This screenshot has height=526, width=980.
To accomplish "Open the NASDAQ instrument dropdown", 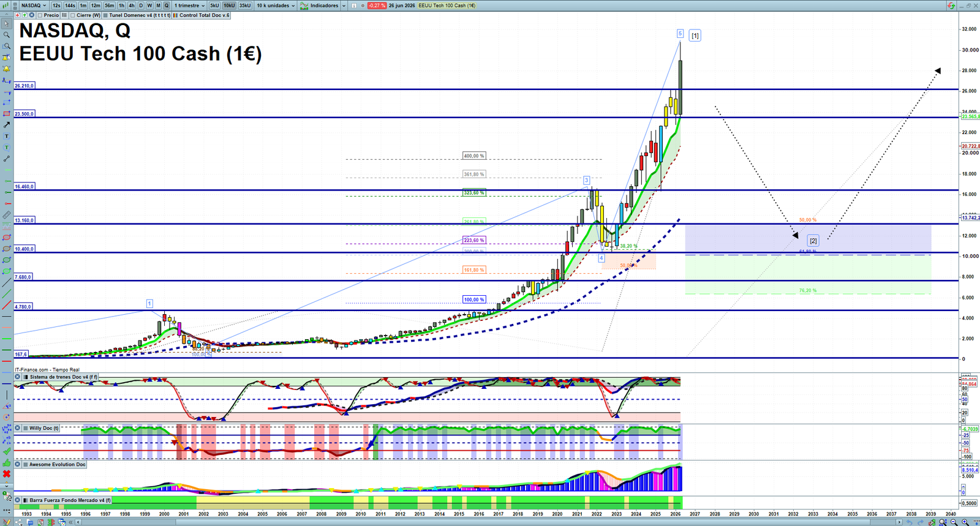I will coord(33,6).
